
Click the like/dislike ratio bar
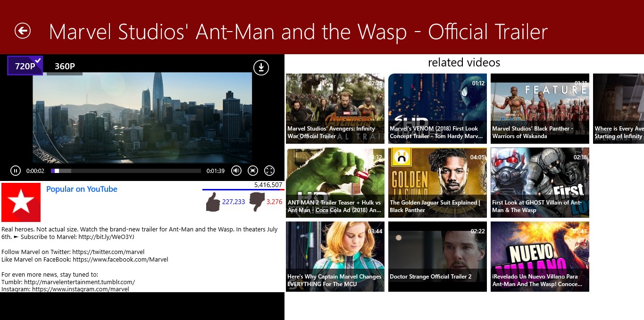pos(243,190)
